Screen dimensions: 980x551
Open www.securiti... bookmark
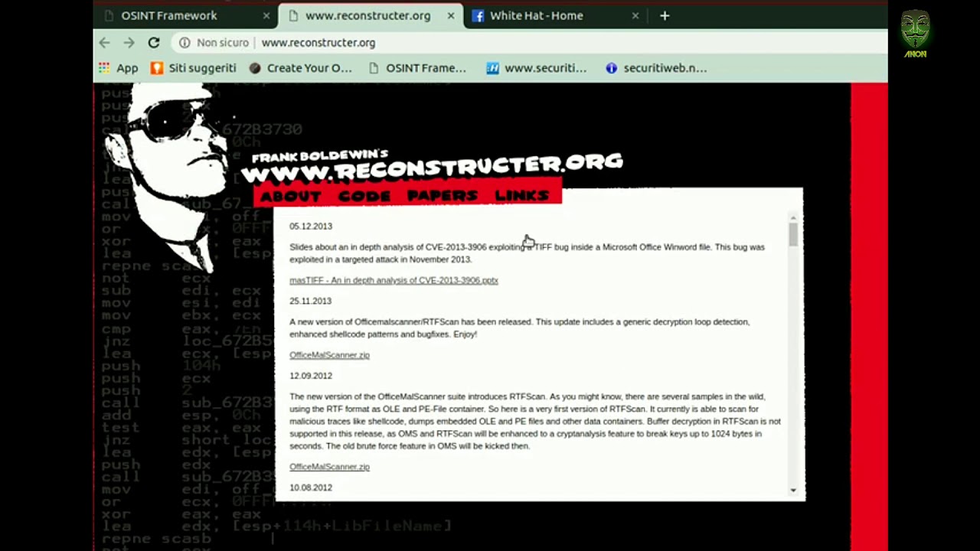[x=537, y=68]
